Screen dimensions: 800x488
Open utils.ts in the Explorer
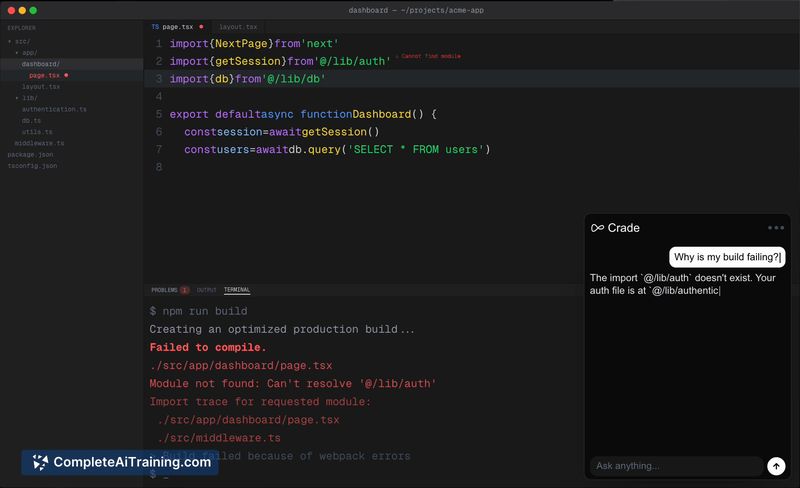click(37, 132)
